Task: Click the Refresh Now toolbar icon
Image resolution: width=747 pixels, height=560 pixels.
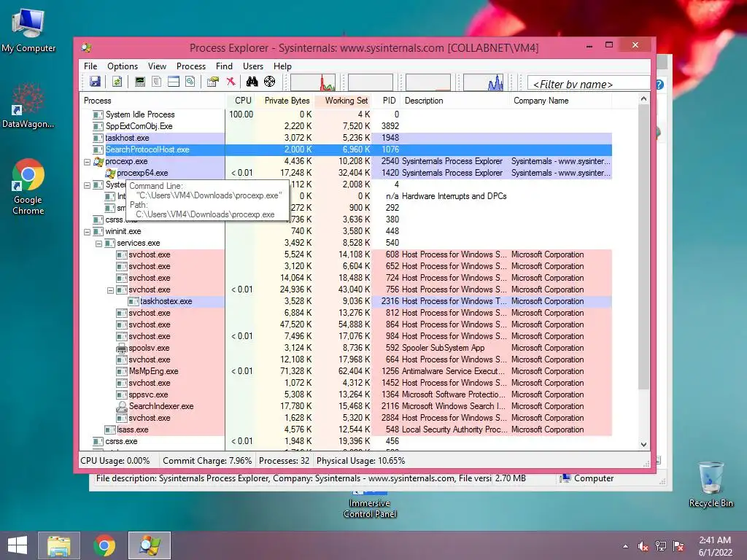Action: (117, 82)
